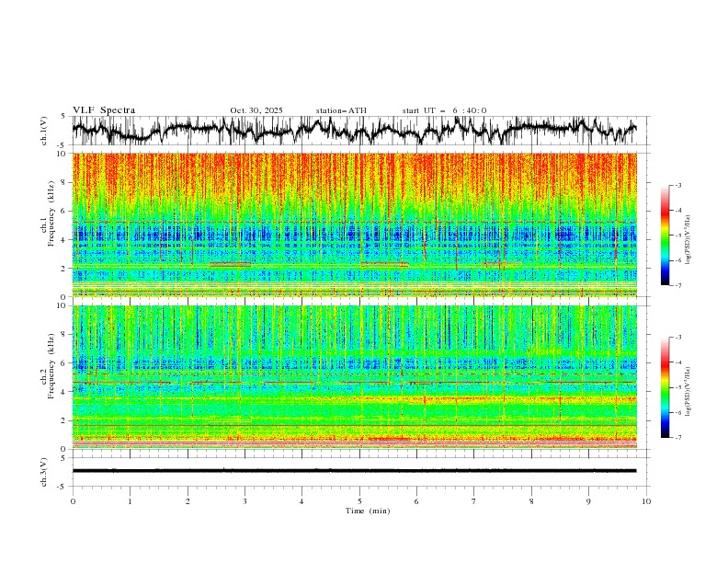This screenshot has height=563, width=728.
Task: Click the upper colorbar 'log(PSD)(V²/Hz)' label
Action: pos(688,240)
